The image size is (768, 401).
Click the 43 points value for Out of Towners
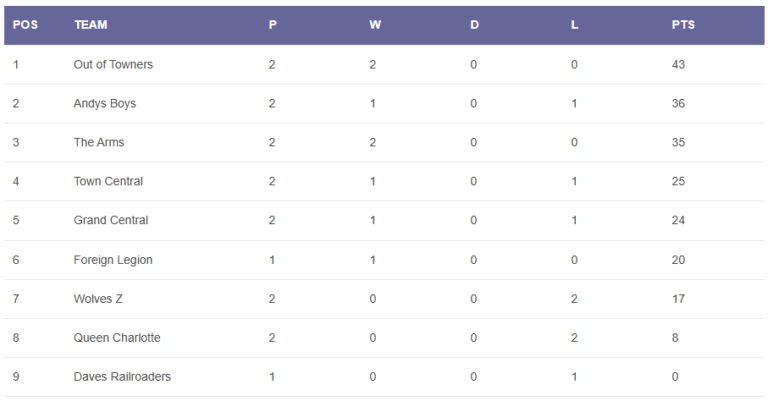coord(678,65)
